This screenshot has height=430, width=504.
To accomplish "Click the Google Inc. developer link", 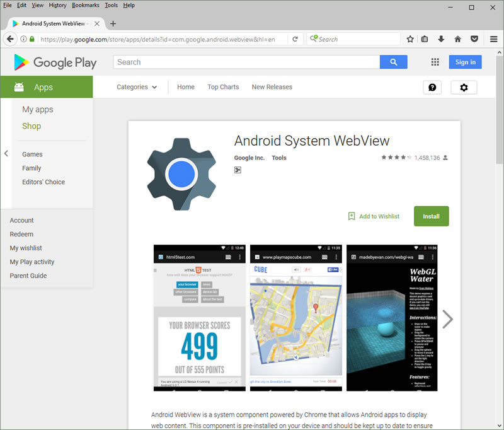I will point(249,158).
